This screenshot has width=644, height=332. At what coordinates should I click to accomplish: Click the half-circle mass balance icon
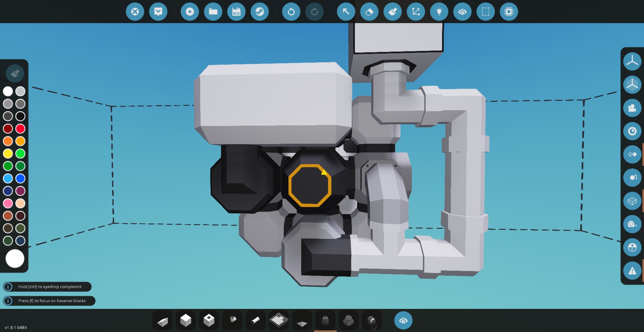coord(632,248)
